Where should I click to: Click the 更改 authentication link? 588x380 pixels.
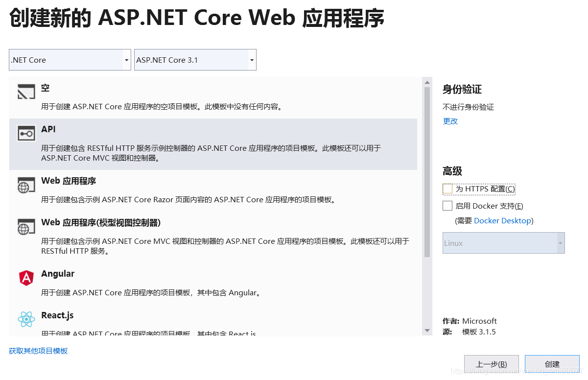[x=450, y=121]
